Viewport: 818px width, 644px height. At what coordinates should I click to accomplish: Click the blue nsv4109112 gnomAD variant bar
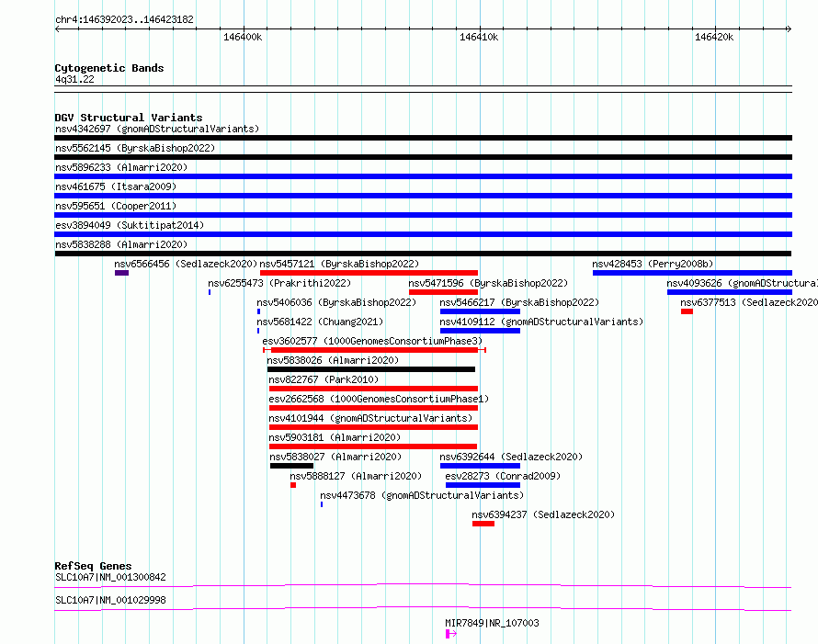tap(480, 331)
